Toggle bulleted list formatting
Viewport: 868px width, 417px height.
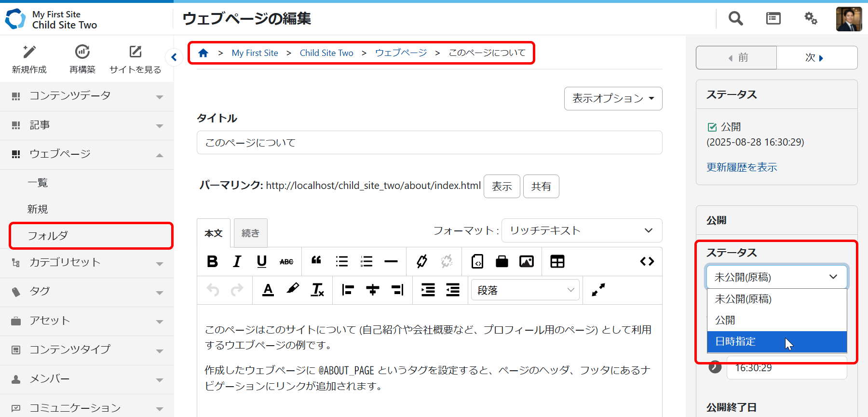pos(342,261)
